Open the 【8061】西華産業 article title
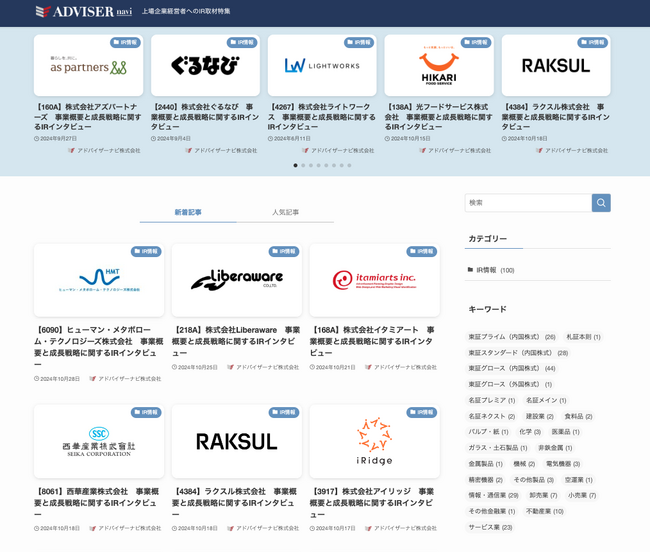Image resolution: width=650 pixels, height=552 pixels. [x=97, y=503]
